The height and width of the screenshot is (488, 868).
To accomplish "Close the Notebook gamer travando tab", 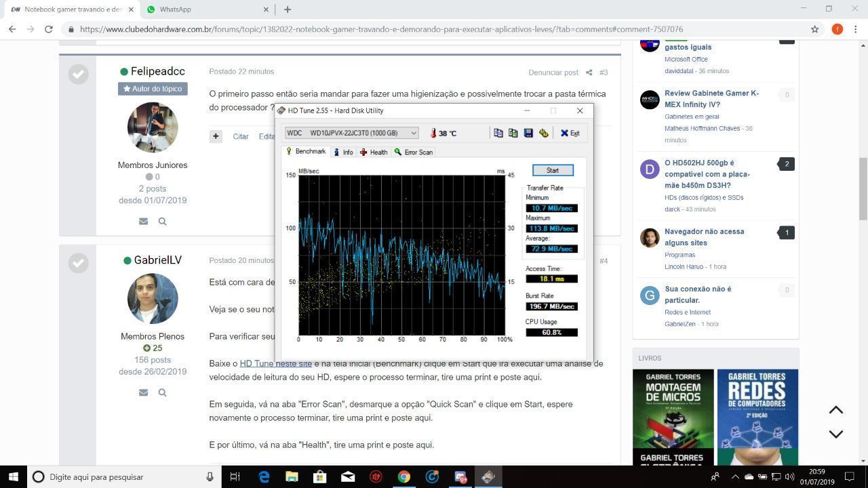I will pyautogui.click(x=132, y=9).
